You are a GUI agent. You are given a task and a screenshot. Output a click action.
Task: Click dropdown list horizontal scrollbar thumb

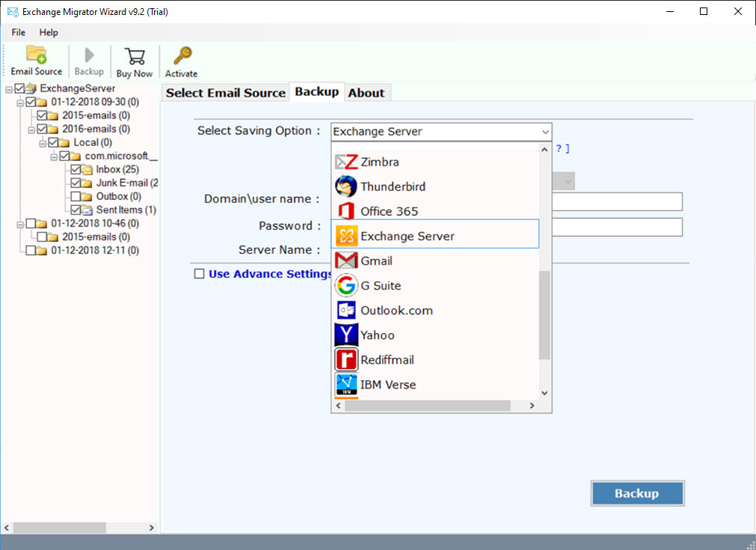click(427, 406)
